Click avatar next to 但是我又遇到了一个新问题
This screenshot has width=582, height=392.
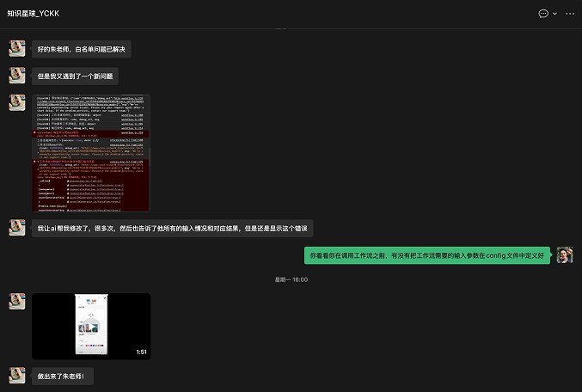pyautogui.click(x=17, y=76)
